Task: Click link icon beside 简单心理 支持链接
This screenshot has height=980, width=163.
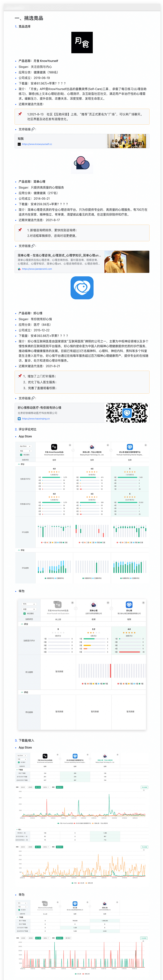Action: point(33,246)
